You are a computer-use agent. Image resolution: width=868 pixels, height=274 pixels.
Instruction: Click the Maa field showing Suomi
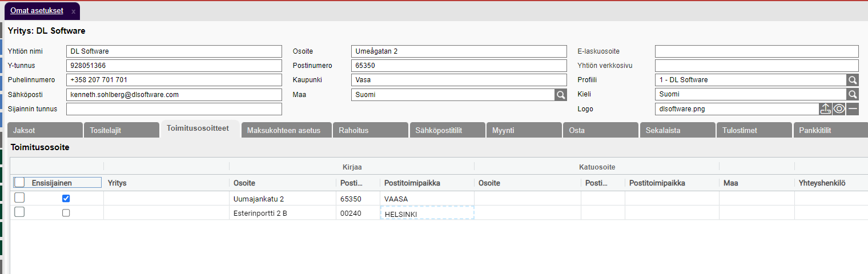pyautogui.click(x=453, y=95)
